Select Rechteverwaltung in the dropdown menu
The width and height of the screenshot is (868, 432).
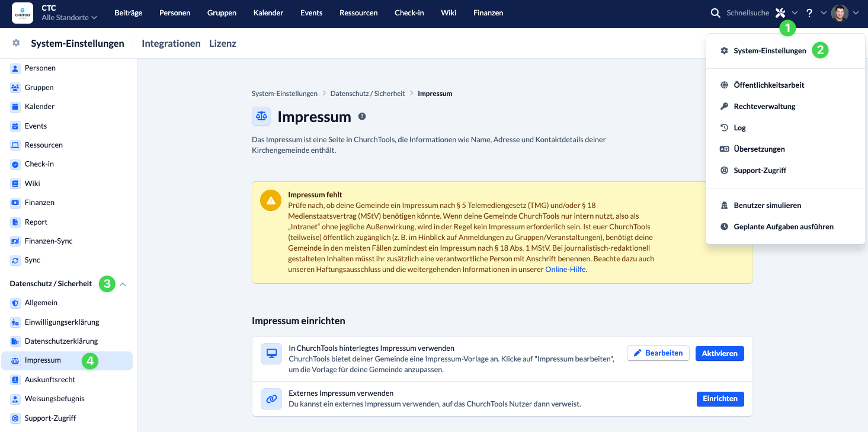click(786, 107)
